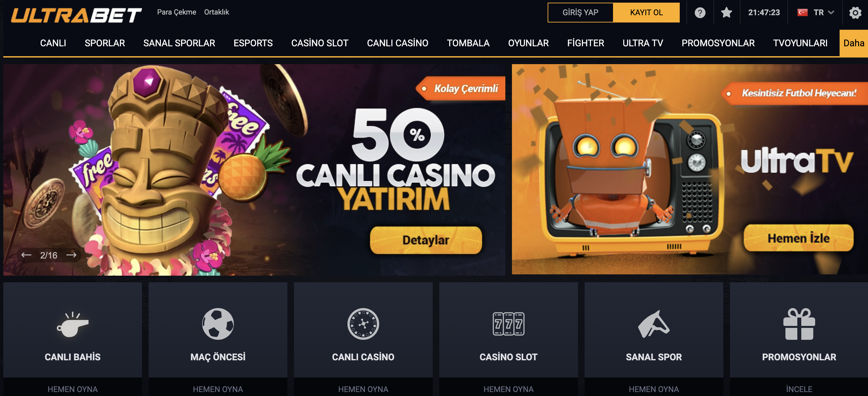Open the Para Çekme link
868x396 pixels.
click(x=177, y=12)
